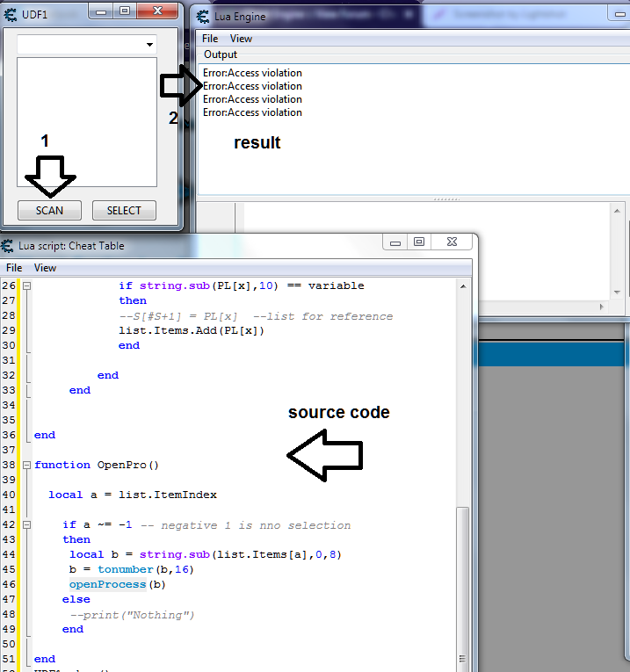Image resolution: width=630 pixels, height=672 pixels.
Task: Click 'openProcess' on line 46
Action: [x=107, y=584]
